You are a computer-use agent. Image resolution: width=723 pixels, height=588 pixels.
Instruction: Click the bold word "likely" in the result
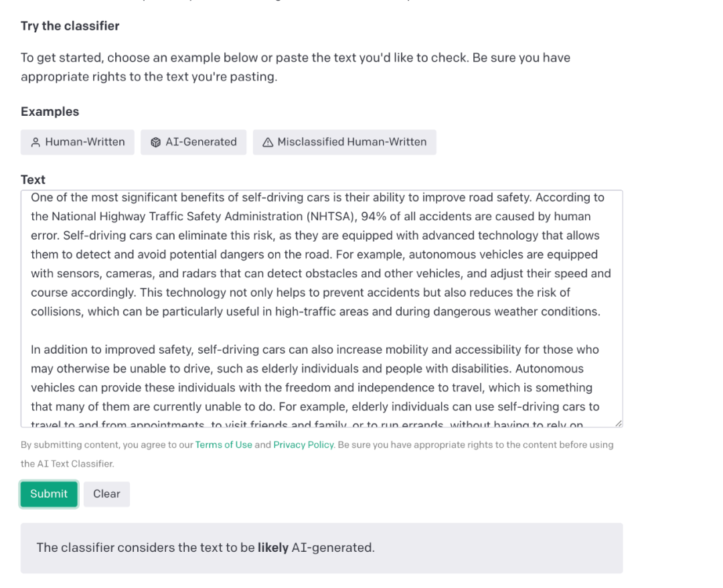[x=272, y=548]
